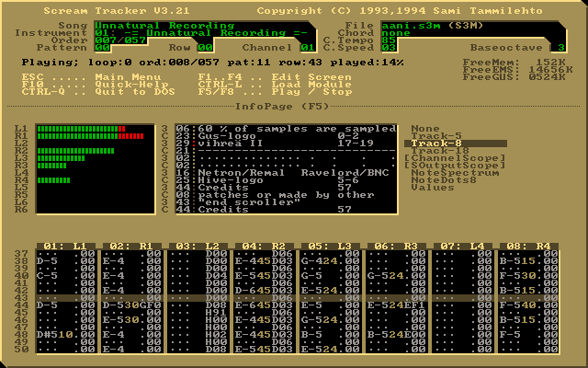The image size is (588, 368).
Task: Click the '02: R1' track header
Action: coord(131,247)
